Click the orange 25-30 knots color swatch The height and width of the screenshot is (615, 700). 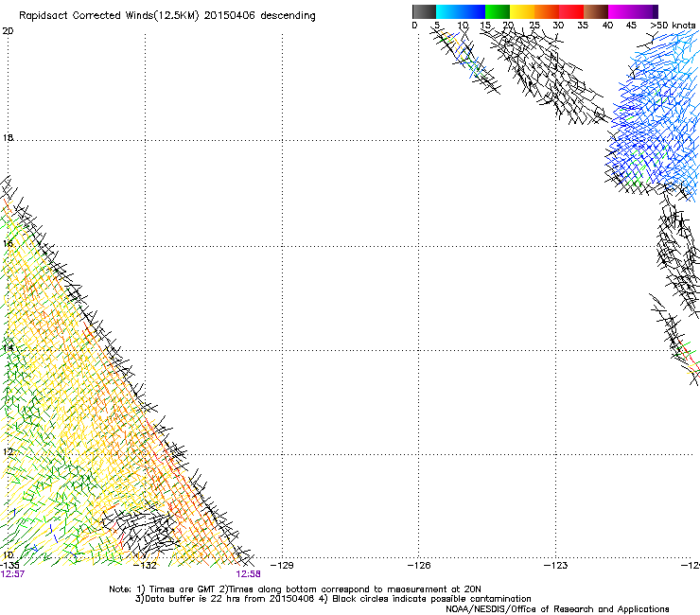click(547, 11)
